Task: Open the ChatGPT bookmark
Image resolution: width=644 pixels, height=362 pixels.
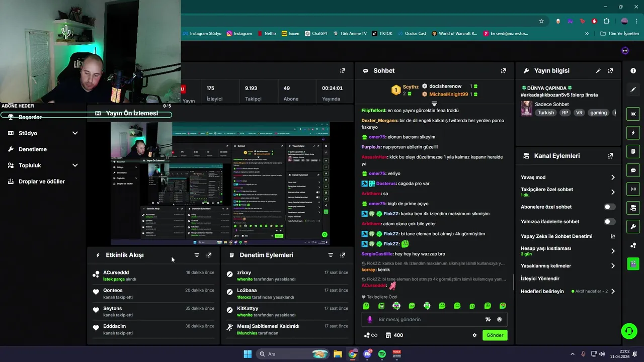Action: pos(316,34)
